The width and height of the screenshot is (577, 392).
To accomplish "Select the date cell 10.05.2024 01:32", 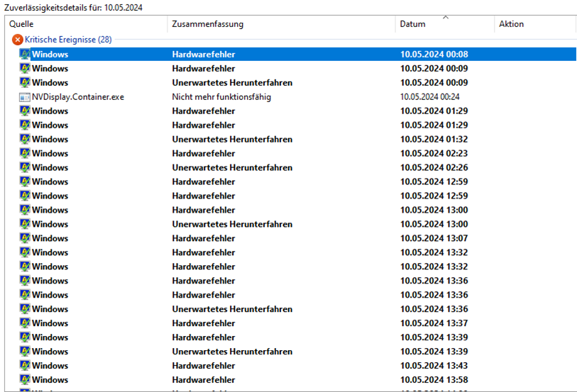I will pyautogui.click(x=434, y=139).
